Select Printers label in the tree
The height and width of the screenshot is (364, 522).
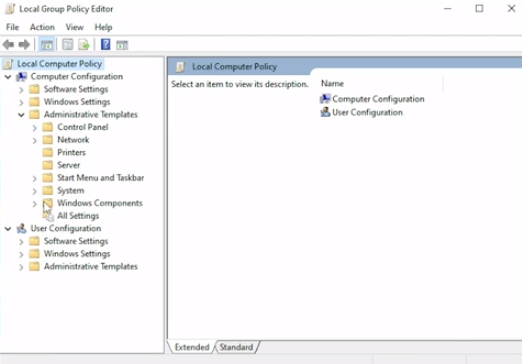coord(71,152)
